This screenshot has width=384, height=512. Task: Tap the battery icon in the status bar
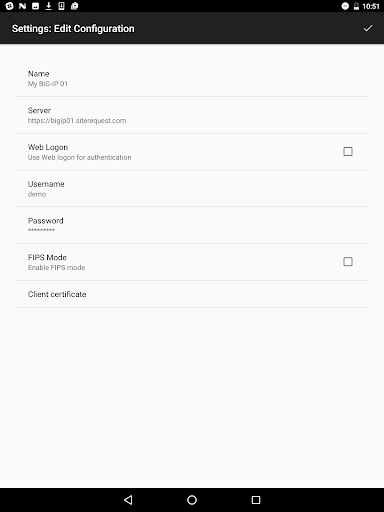point(356,6)
